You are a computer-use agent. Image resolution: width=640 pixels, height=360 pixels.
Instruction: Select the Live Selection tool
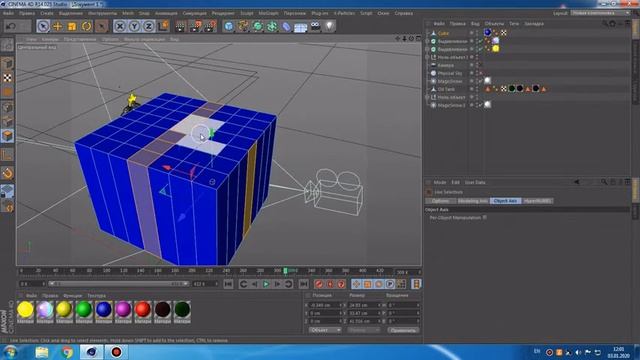point(43,27)
